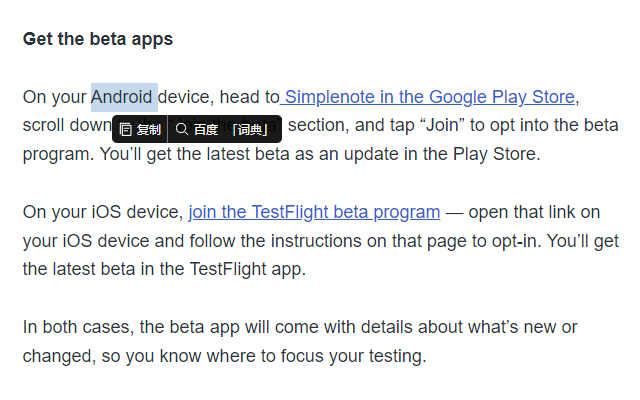Click the Get the beta apps heading
640x400 pixels.
coord(98,39)
